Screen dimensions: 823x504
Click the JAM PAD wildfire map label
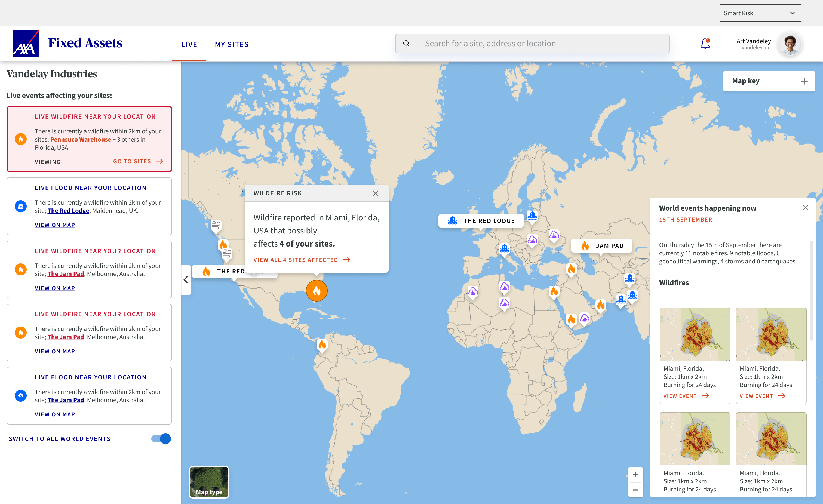tap(601, 246)
